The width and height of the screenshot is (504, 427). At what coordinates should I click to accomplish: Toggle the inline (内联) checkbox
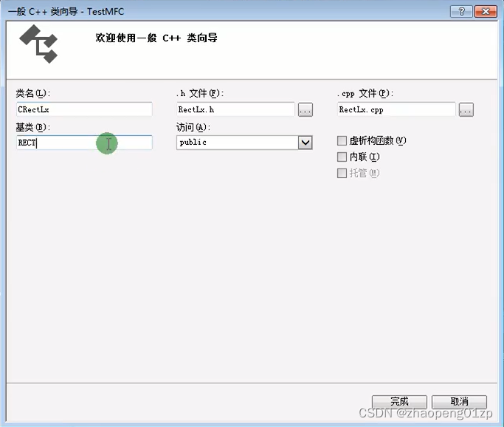tap(342, 157)
